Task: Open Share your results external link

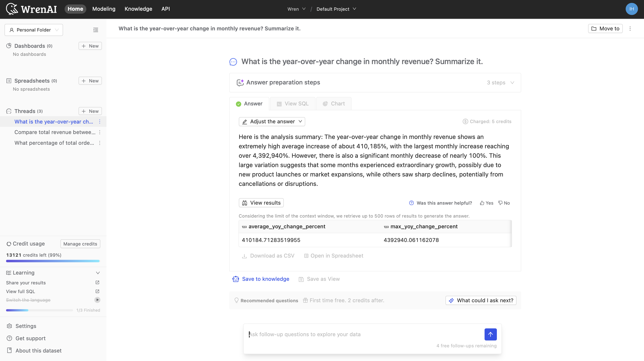Action: (97, 283)
